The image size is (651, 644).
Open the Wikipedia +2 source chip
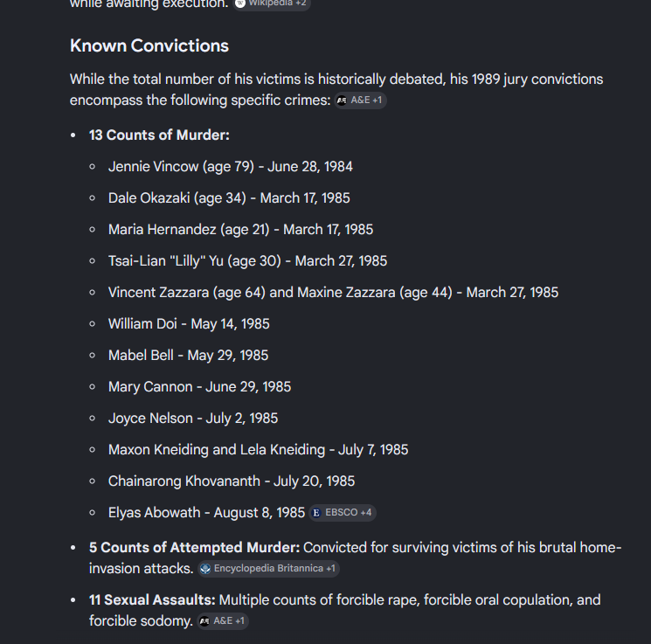272,3
